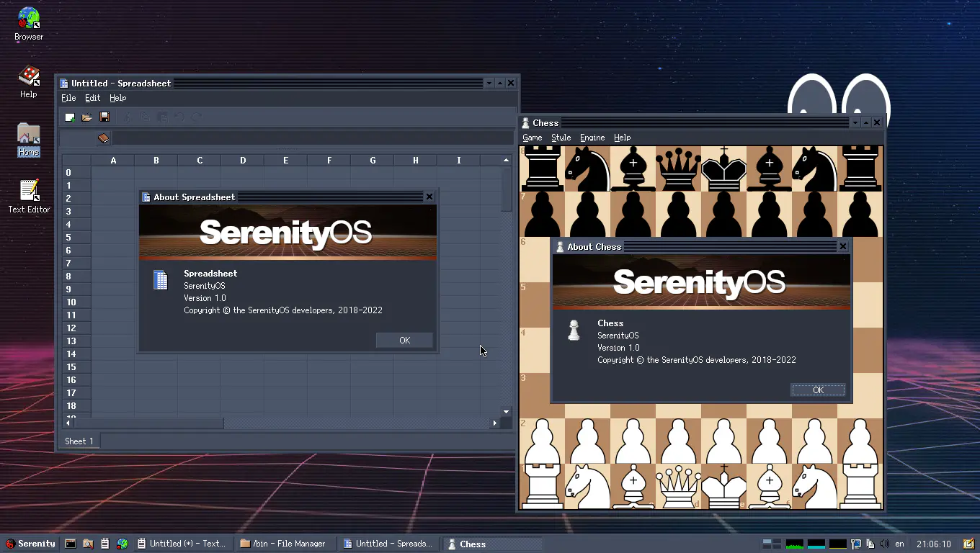
Task: Open Edit menu in Spreadsheet
Action: 93,98
